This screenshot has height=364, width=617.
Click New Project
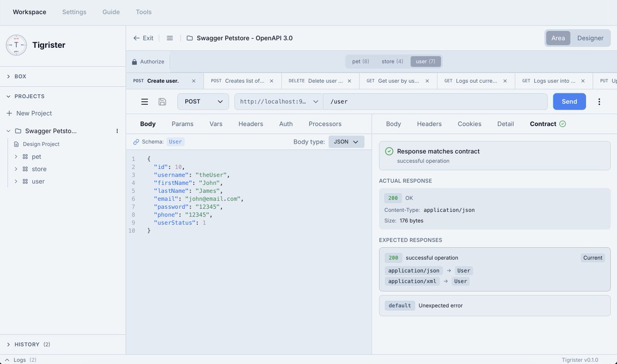coord(29,113)
